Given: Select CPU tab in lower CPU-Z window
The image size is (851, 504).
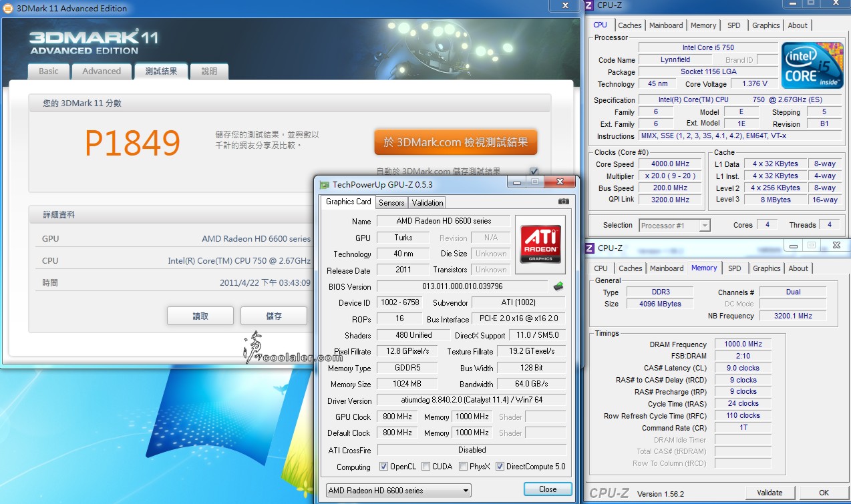Looking at the screenshot, I should tap(601, 268).
